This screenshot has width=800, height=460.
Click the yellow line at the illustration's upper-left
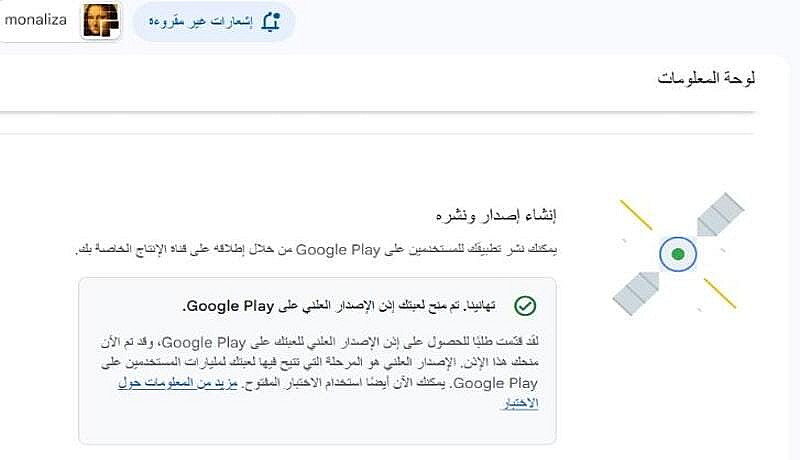[x=636, y=214]
